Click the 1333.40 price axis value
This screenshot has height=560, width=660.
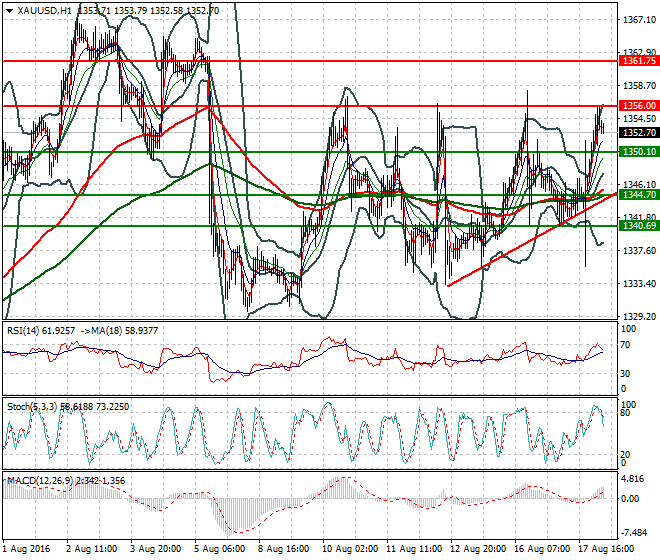tap(639, 284)
